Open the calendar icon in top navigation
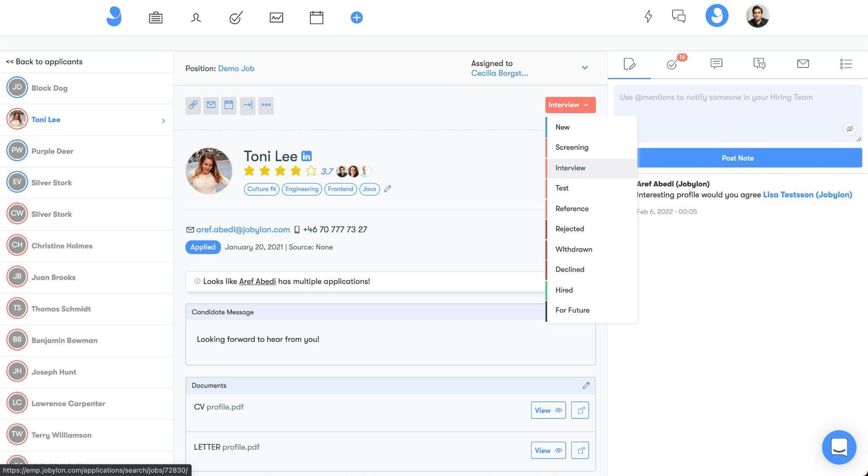This screenshot has width=868, height=476. pos(317,18)
